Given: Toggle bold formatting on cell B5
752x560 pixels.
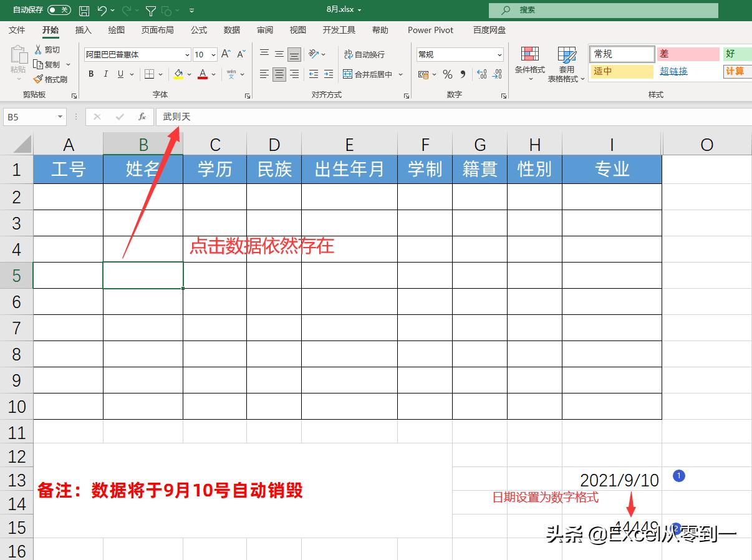Looking at the screenshot, I should [x=90, y=74].
